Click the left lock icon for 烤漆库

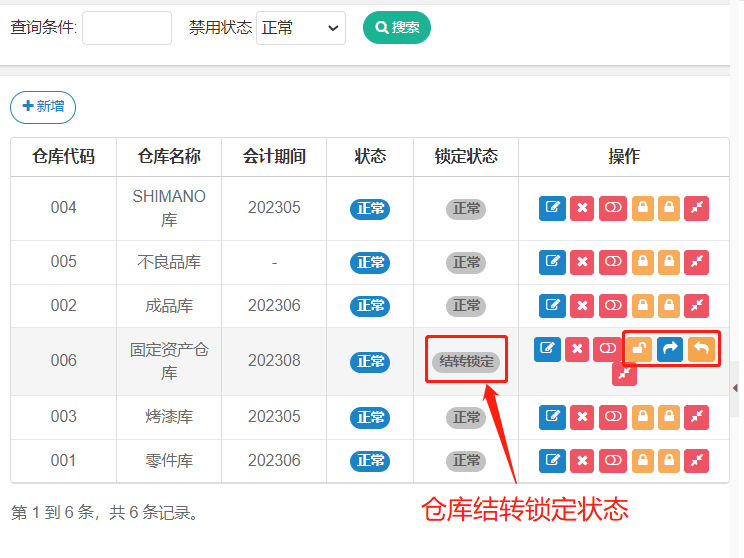(x=643, y=417)
